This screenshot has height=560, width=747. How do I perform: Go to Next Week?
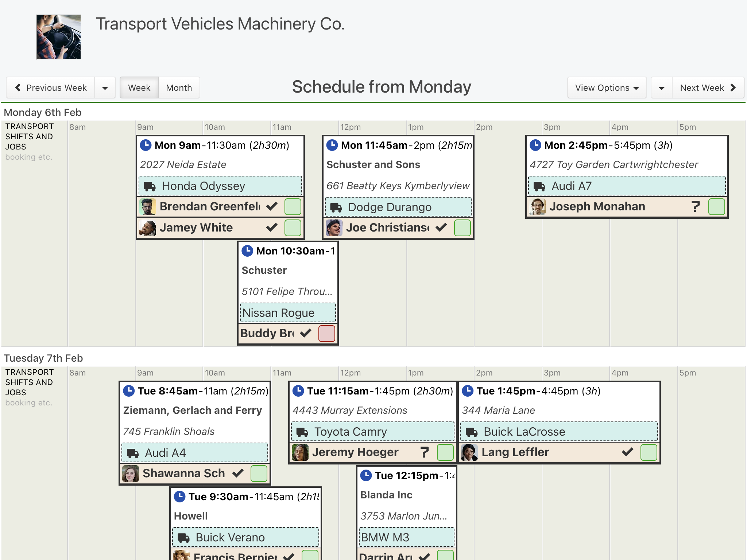[x=708, y=87]
